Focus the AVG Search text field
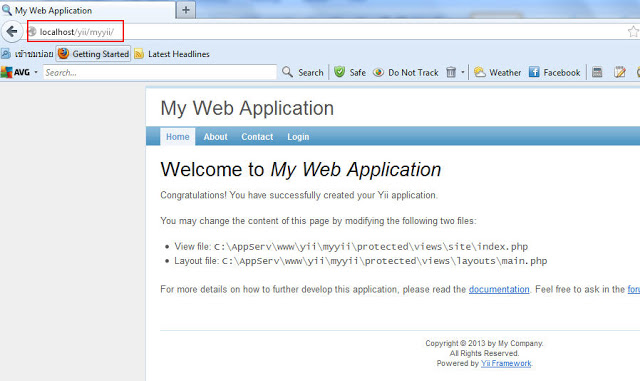 coord(160,73)
